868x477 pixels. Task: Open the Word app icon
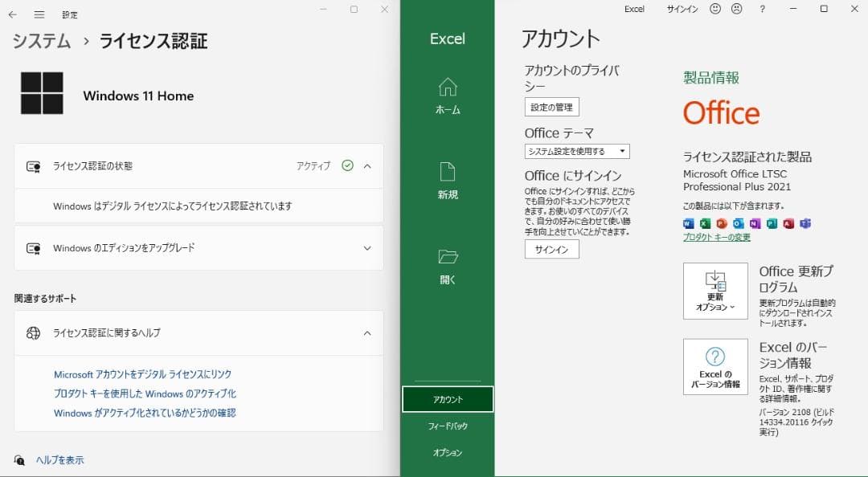click(x=688, y=223)
